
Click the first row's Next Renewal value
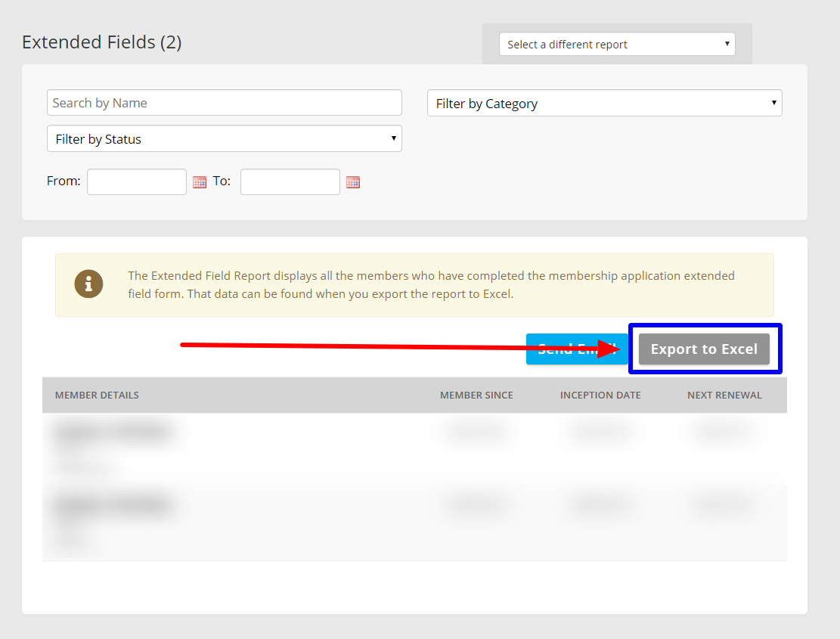(x=722, y=432)
